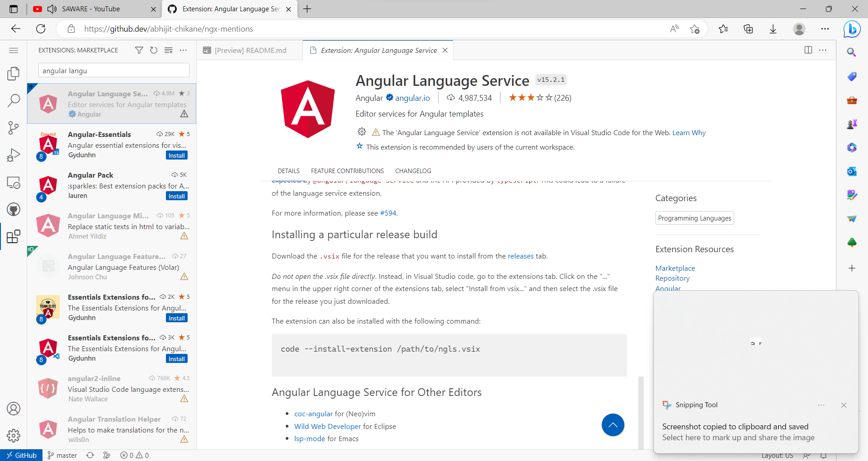Open the Repository resource link
This screenshot has width=868, height=461.
(x=673, y=278)
